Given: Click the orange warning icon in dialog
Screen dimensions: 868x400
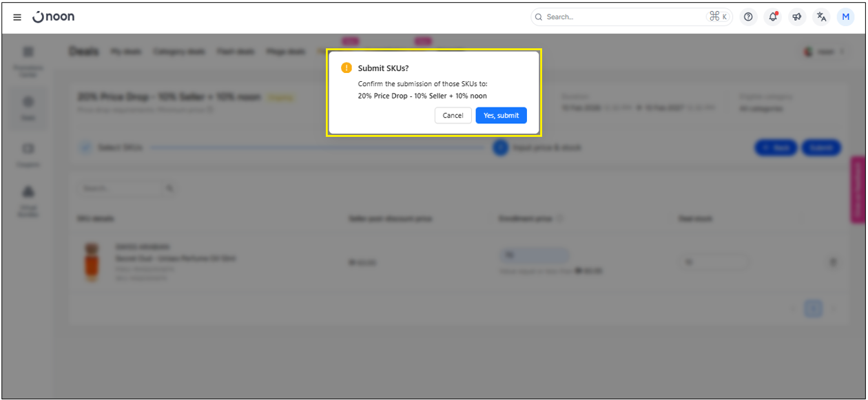Looking at the screenshot, I should [x=347, y=68].
